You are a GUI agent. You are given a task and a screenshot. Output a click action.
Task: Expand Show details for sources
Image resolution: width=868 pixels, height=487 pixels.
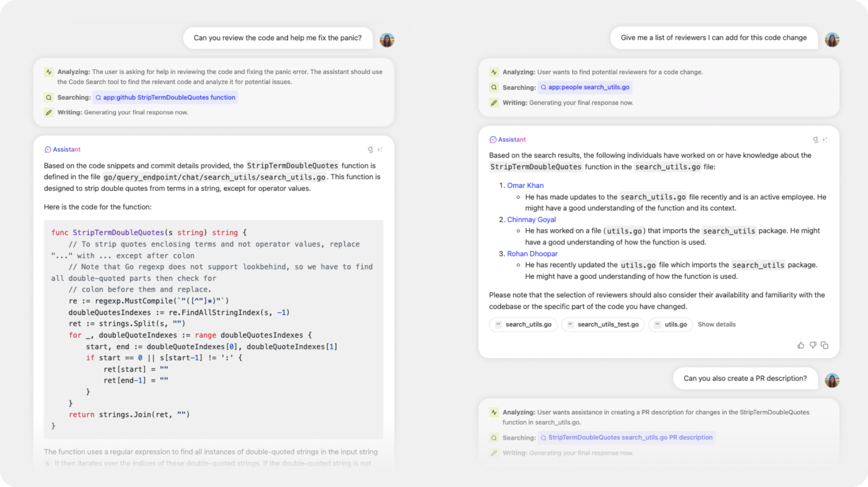(716, 324)
